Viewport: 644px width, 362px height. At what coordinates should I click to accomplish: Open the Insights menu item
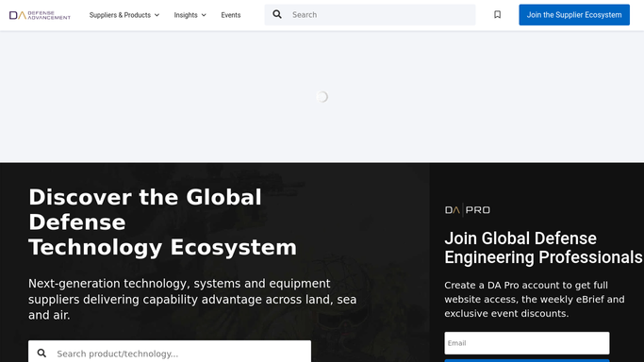click(x=190, y=15)
